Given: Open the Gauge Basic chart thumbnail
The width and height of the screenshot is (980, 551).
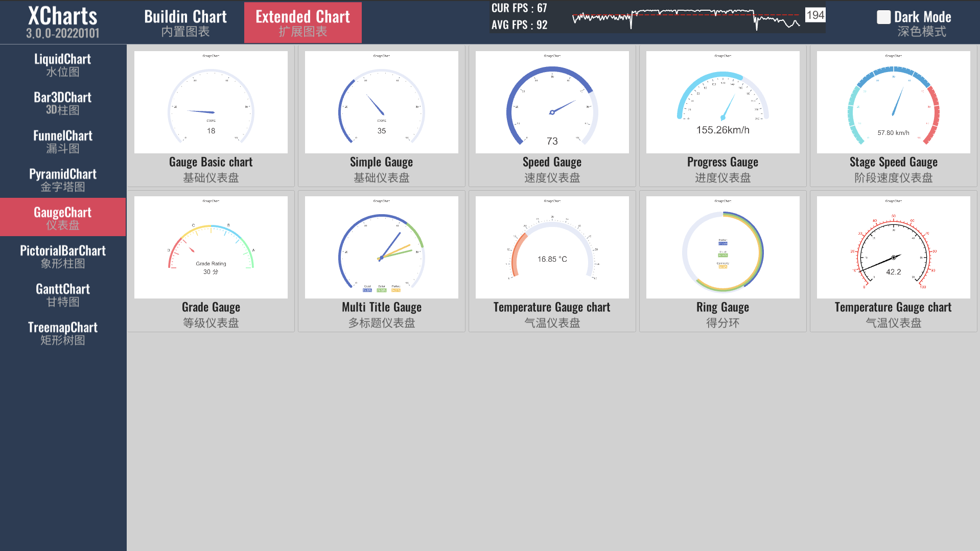Looking at the screenshot, I should click(211, 116).
